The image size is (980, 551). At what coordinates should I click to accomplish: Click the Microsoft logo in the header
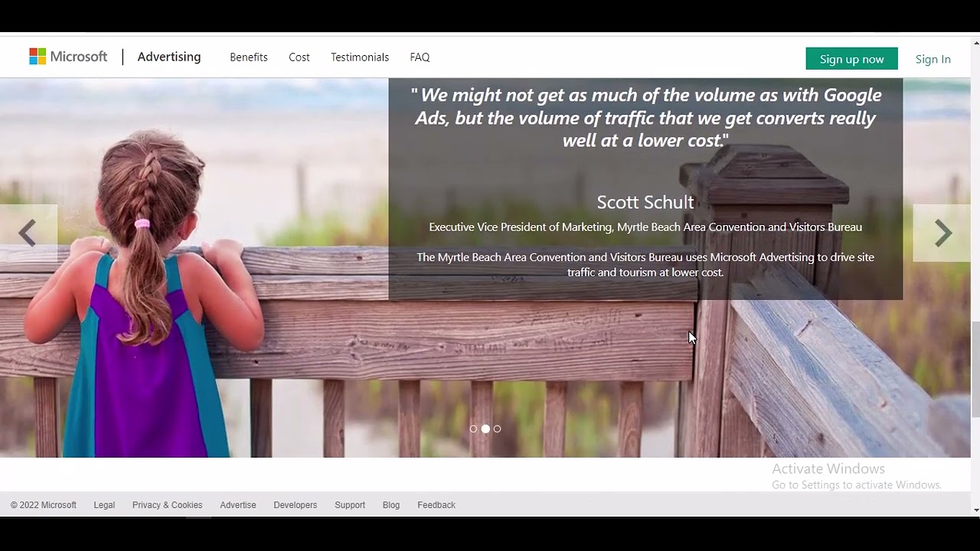tap(68, 57)
